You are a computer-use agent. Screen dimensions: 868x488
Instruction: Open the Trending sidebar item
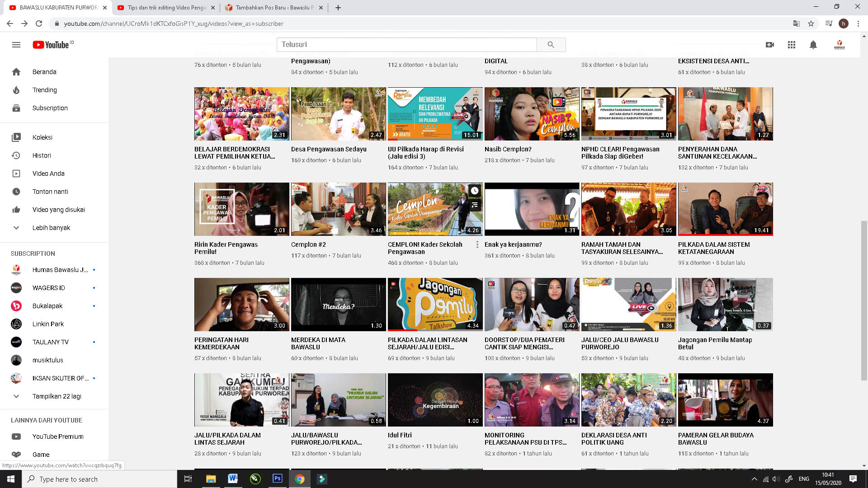pyautogui.click(x=44, y=90)
